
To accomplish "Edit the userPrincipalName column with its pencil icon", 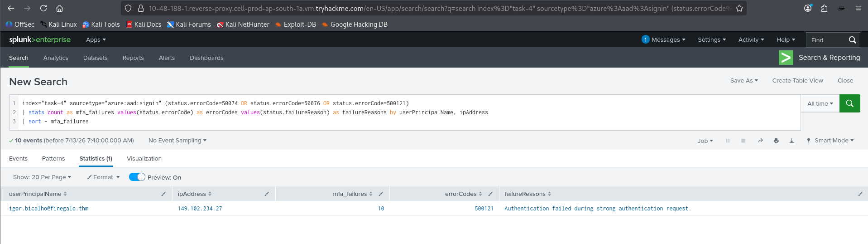I will 163,194.
